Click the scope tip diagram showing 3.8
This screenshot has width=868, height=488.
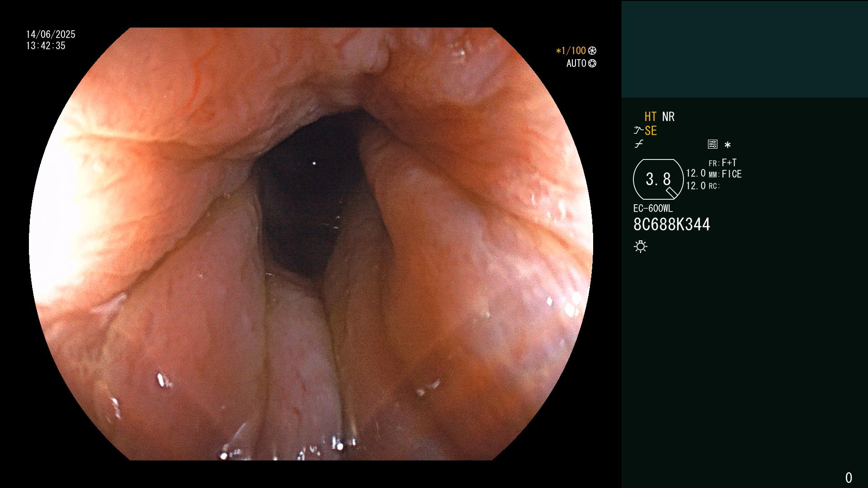pos(658,179)
